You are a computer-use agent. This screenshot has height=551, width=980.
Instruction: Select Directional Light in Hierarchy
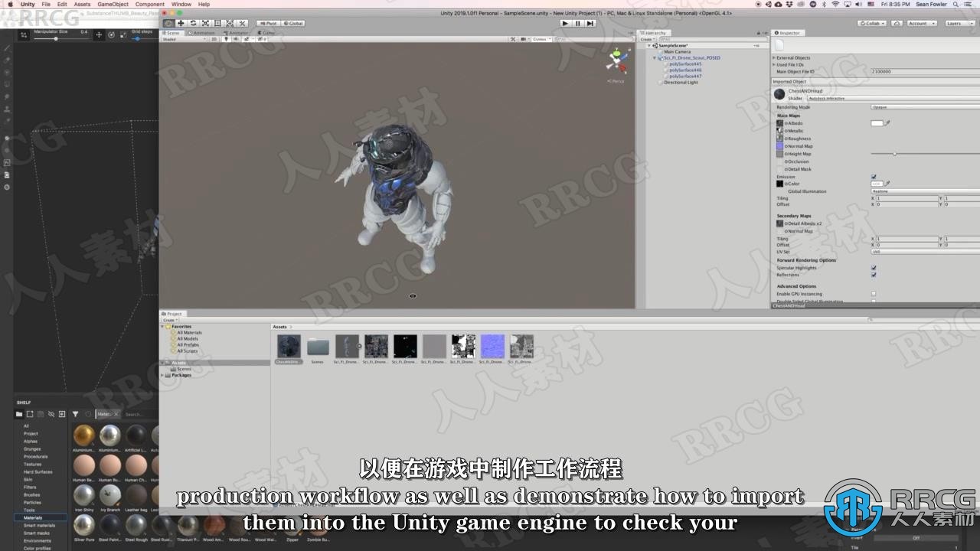pyautogui.click(x=681, y=82)
